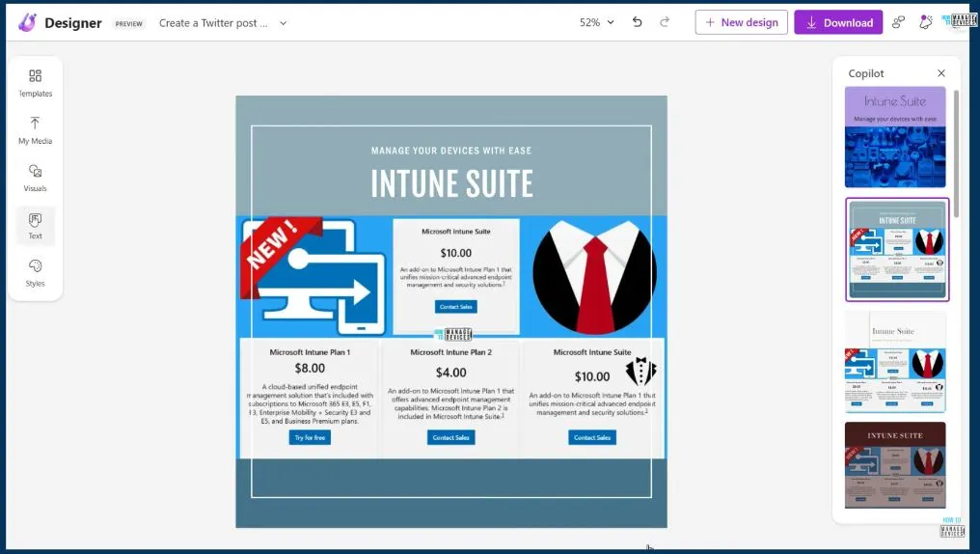
Task: Click the PREVIEW badge
Action: [128, 24]
